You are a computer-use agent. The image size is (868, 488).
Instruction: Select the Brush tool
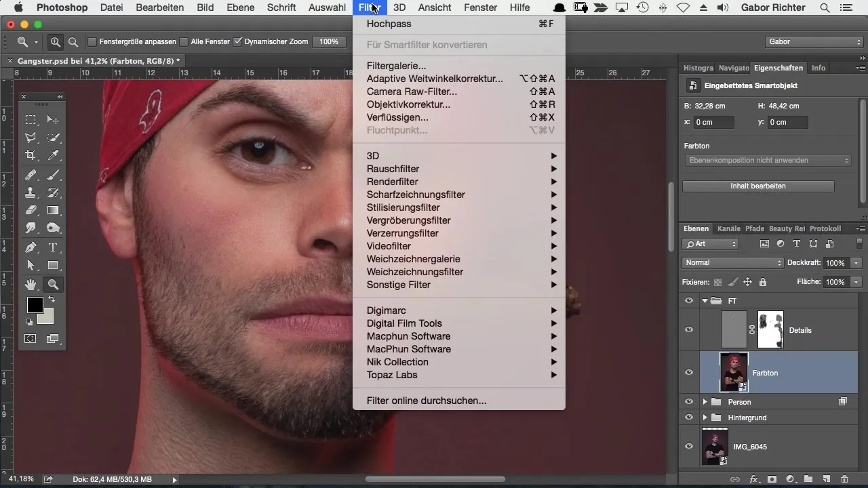click(x=53, y=175)
